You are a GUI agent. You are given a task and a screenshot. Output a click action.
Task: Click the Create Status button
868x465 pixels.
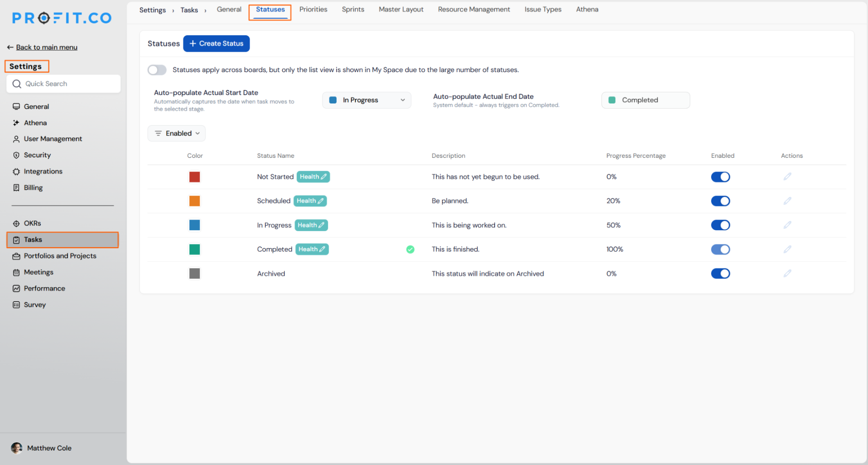pos(216,43)
